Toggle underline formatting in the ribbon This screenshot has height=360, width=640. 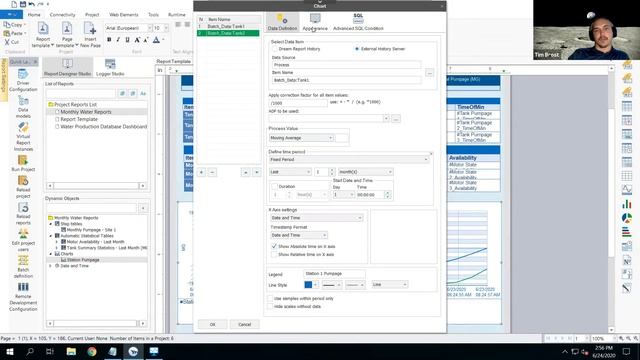(127, 40)
